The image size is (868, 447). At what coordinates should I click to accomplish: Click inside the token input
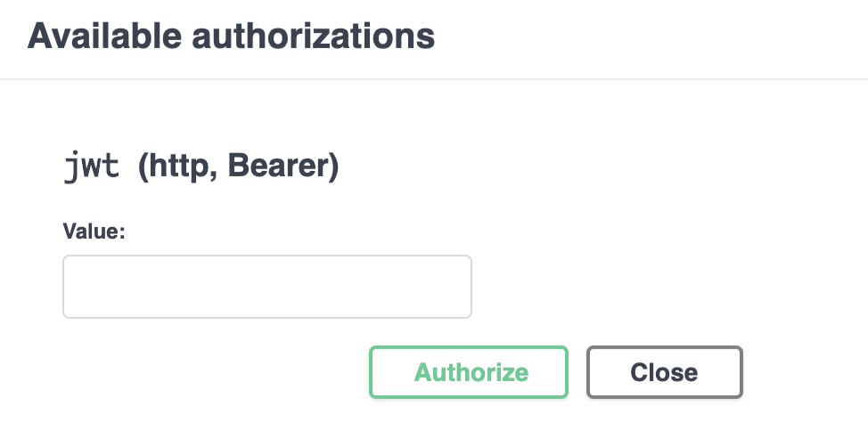[x=266, y=287]
